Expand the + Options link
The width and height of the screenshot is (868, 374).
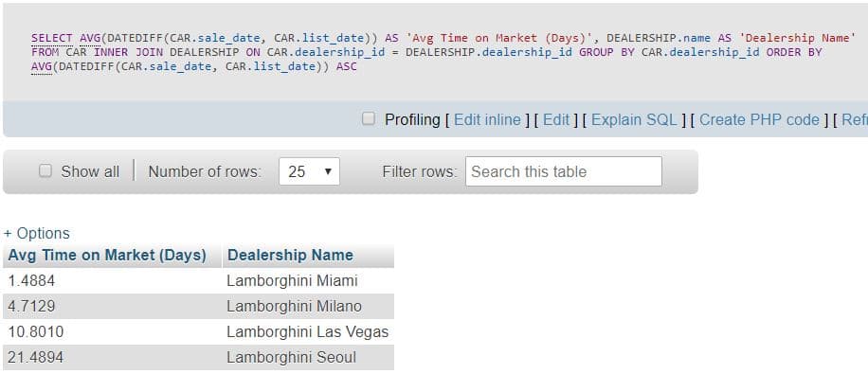click(37, 234)
